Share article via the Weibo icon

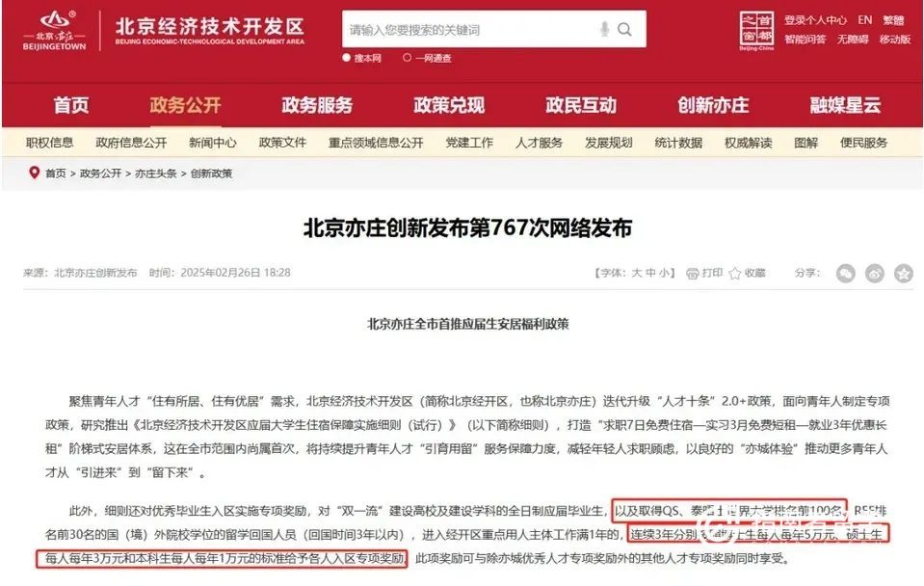[x=875, y=274]
